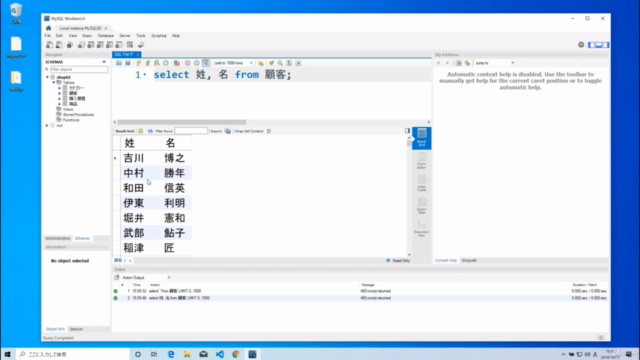Click New SQL tab icon in main toolbar
The width and height of the screenshot is (640, 360).
tap(49, 45)
